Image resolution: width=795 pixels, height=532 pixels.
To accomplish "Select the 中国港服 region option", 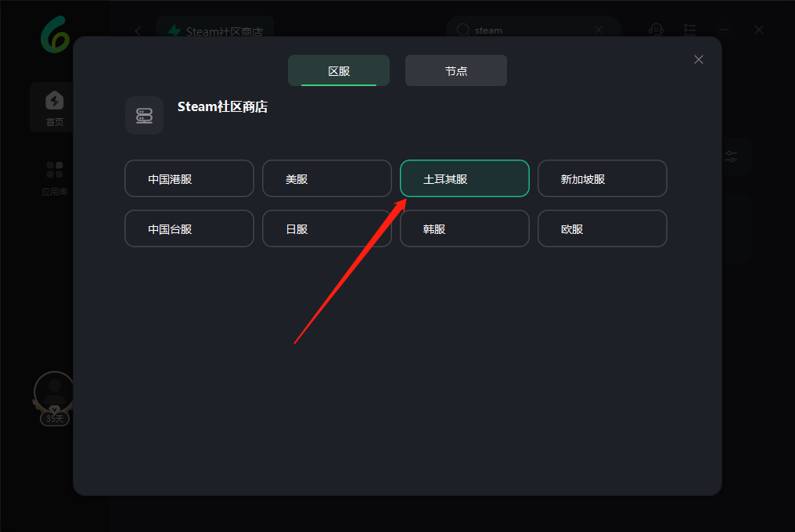I will click(189, 178).
